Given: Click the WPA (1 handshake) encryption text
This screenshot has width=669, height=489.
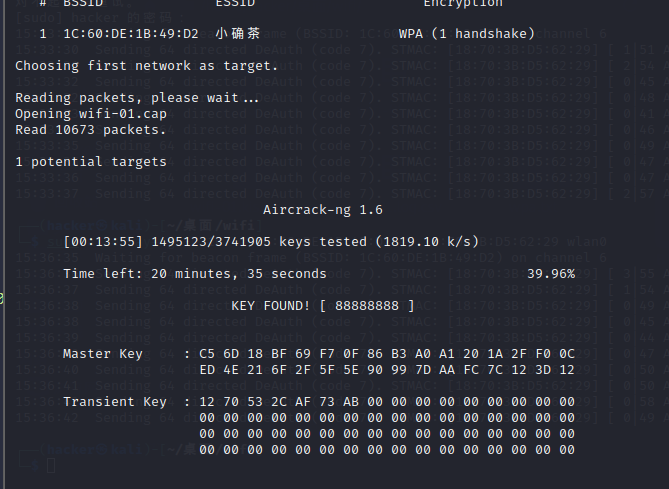Looking at the screenshot, I should (467, 34).
